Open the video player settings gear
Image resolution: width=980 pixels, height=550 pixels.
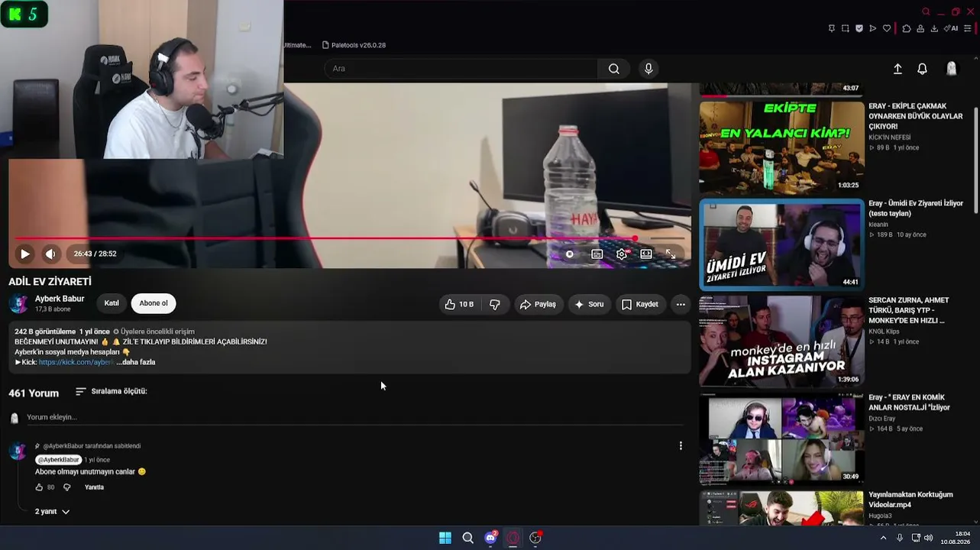click(622, 254)
